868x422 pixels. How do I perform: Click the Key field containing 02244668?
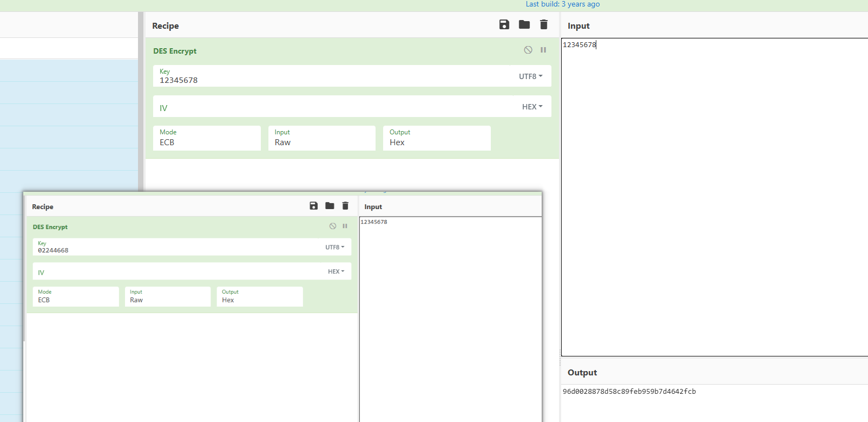pyautogui.click(x=173, y=250)
